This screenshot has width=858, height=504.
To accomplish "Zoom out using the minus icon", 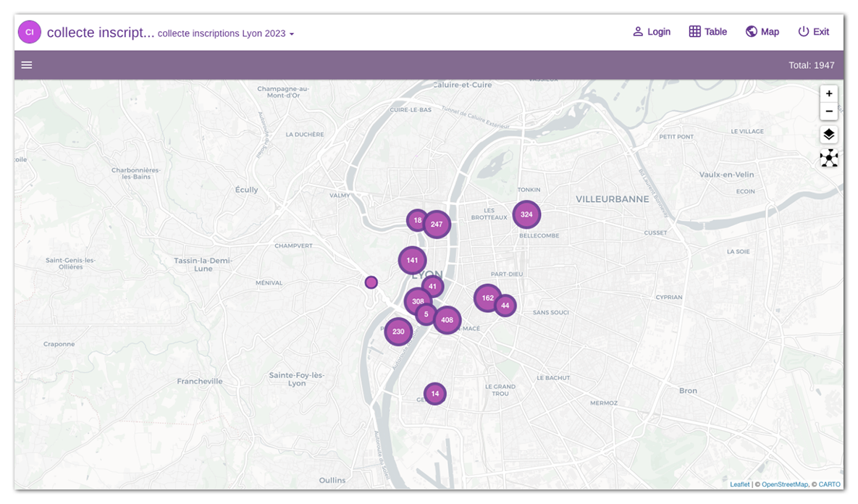I will 828,111.
